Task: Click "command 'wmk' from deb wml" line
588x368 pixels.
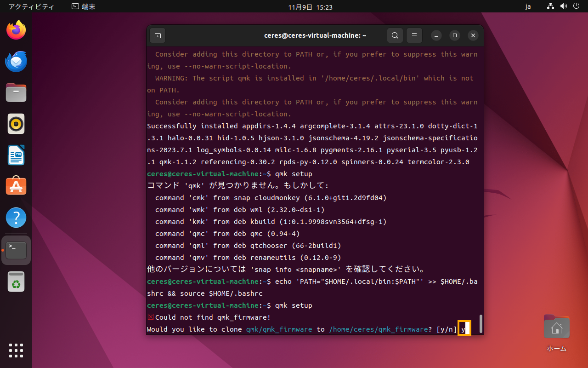Action: point(240,210)
